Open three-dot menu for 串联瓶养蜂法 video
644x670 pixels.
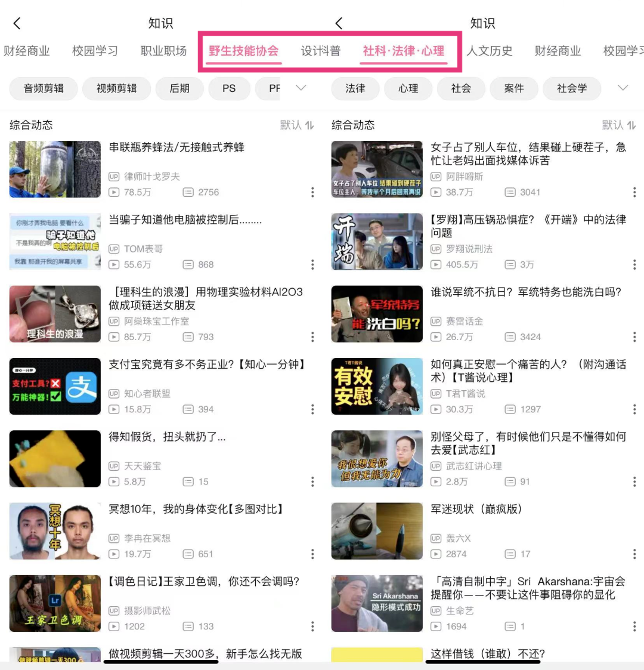click(x=312, y=192)
